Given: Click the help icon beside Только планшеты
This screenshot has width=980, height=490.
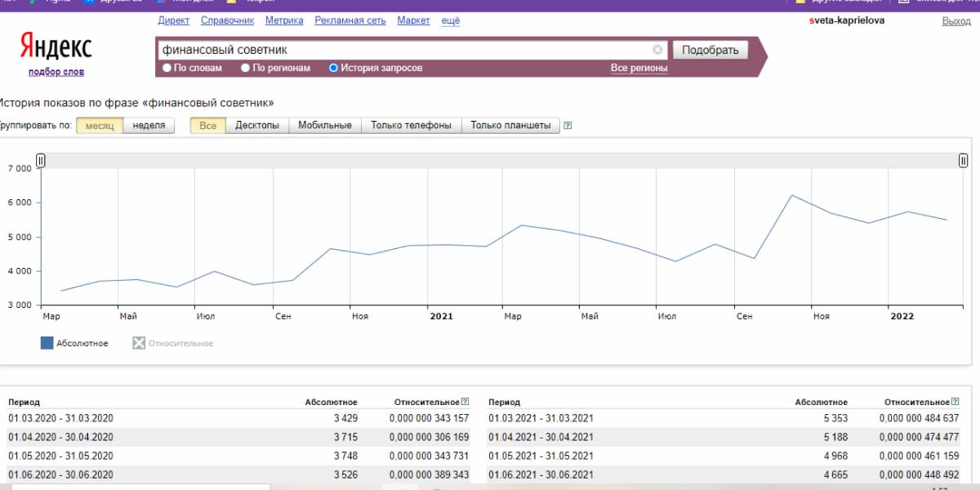Looking at the screenshot, I should click(x=568, y=126).
